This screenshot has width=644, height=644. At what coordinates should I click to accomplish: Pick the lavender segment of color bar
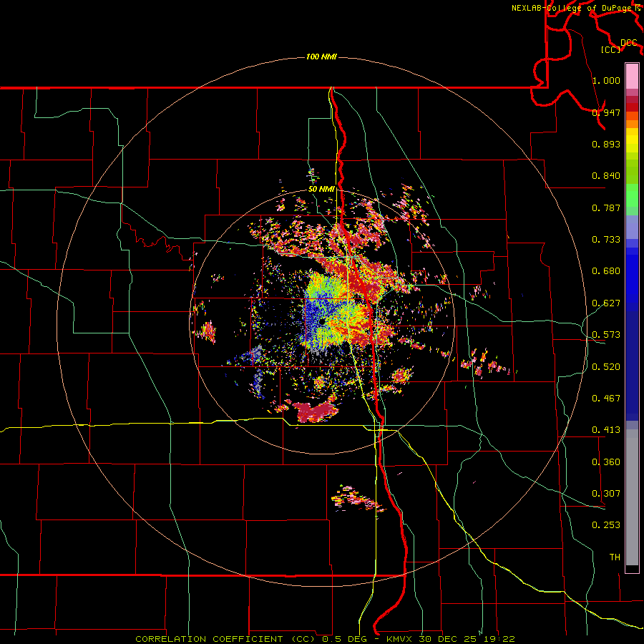(x=632, y=227)
